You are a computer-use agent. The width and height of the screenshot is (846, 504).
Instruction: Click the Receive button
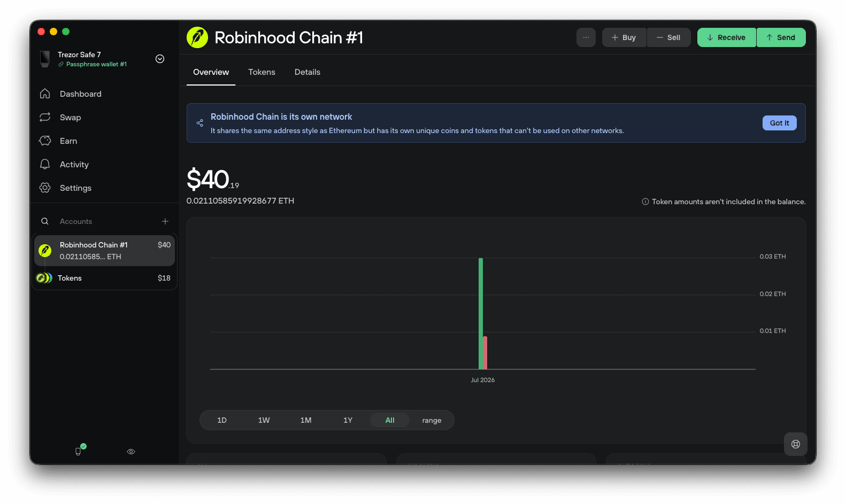(727, 37)
